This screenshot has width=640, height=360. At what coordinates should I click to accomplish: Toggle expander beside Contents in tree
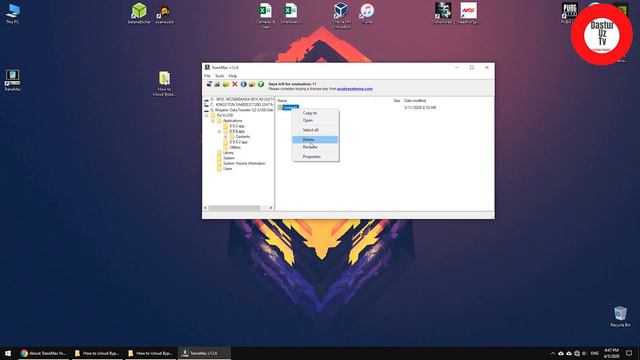pos(225,137)
